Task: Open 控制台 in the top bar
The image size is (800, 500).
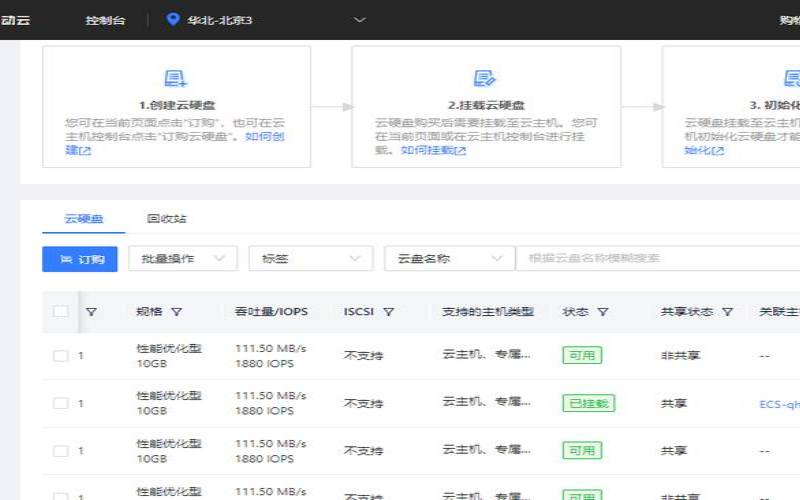Action: point(105,20)
